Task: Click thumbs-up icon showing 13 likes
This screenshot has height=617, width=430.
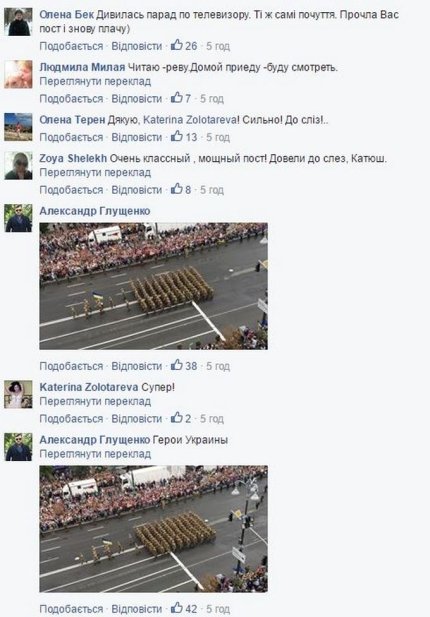Action: (177, 136)
